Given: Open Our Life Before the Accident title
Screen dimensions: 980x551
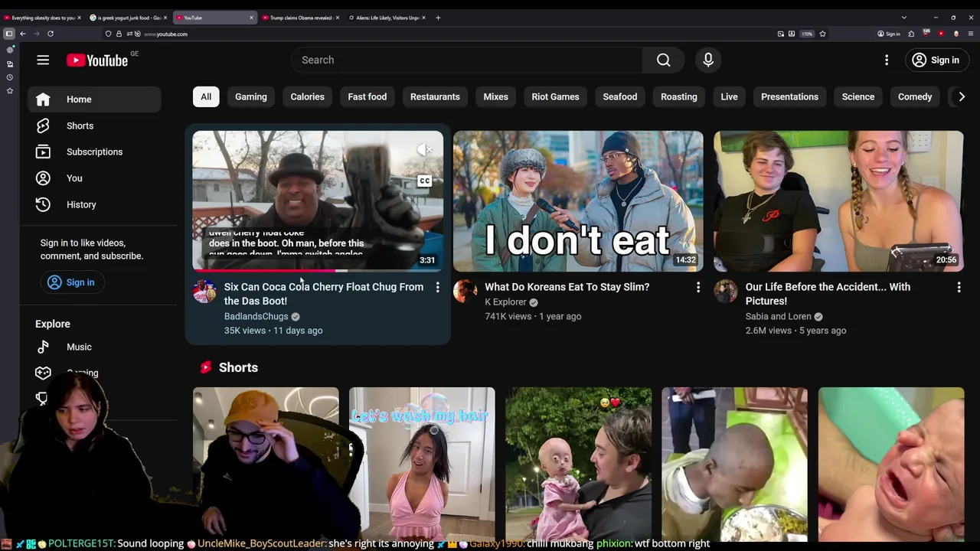Looking at the screenshot, I should [828, 294].
